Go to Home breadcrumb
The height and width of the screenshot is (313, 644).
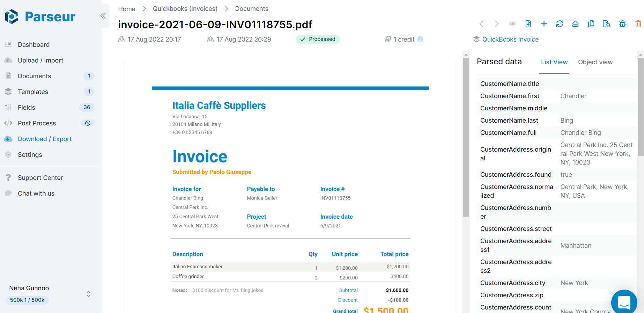tap(127, 9)
